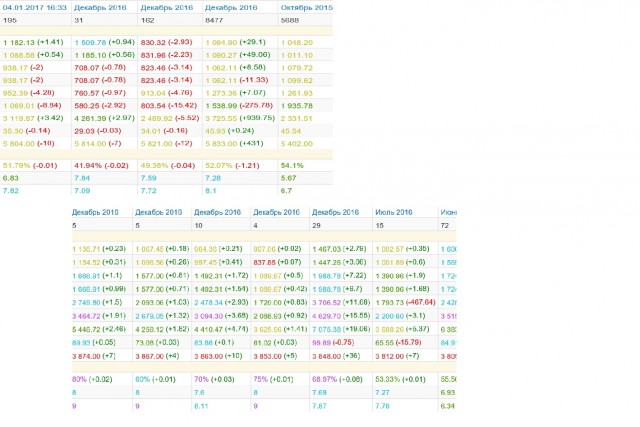Click the value 7 075.38 (+19.06)
The width and height of the screenshot is (640, 427).
(341, 329)
